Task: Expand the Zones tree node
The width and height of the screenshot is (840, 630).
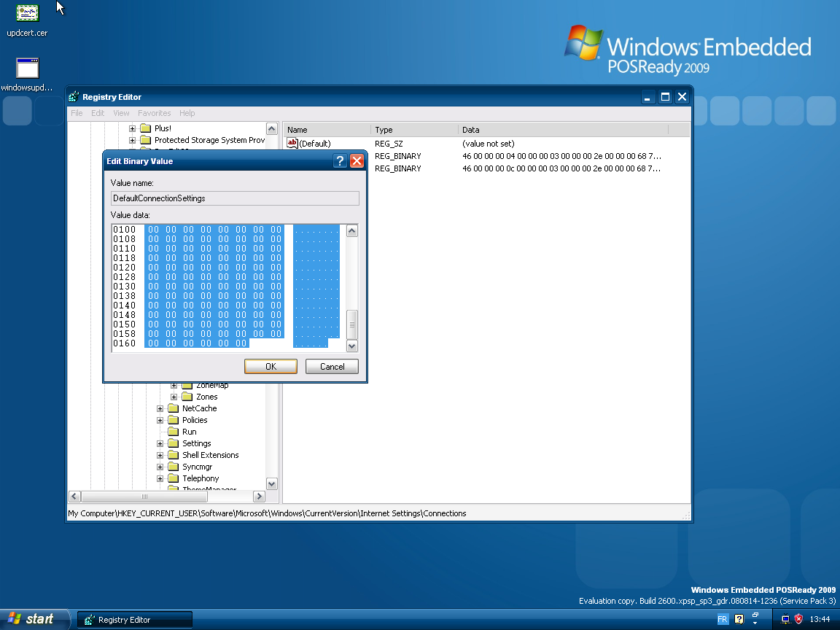Action: (x=174, y=397)
